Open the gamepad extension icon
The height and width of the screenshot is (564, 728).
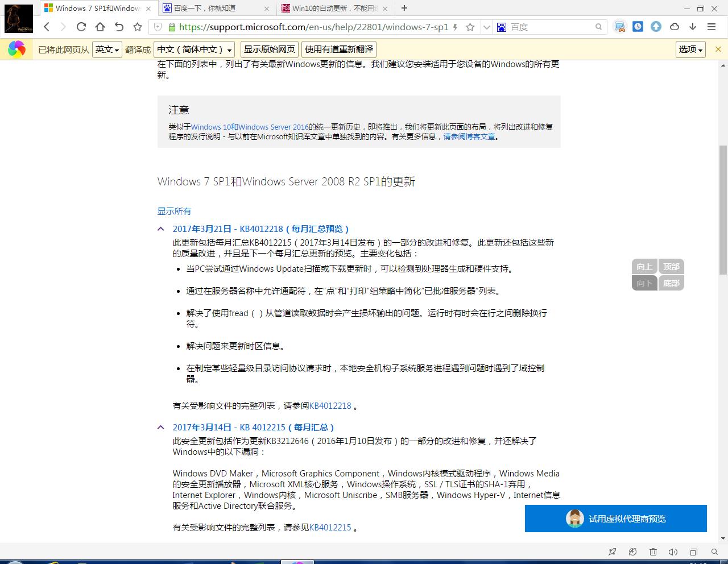point(620,27)
